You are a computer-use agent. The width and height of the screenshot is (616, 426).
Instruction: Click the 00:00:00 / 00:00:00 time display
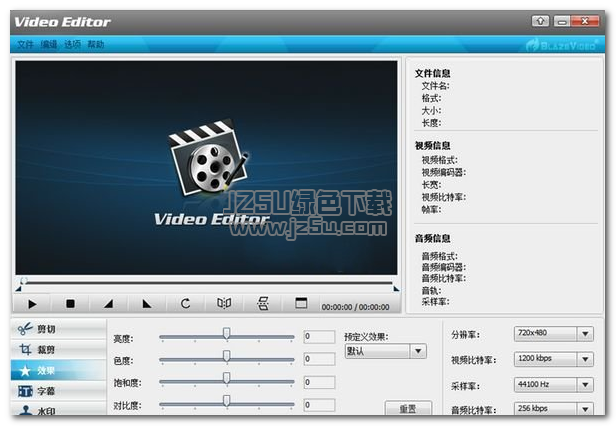click(356, 307)
